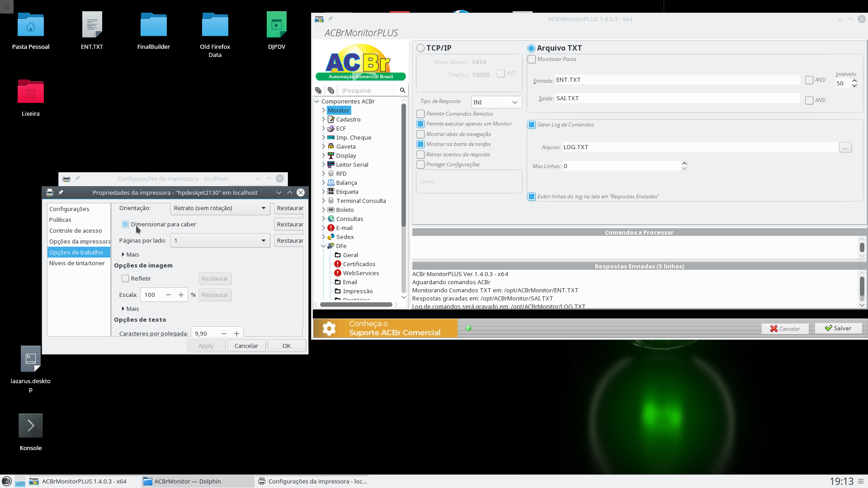The height and width of the screenshot is (488, 868).
Task: Open the Orientação Retrato dropdown
Action: point(220,208)
